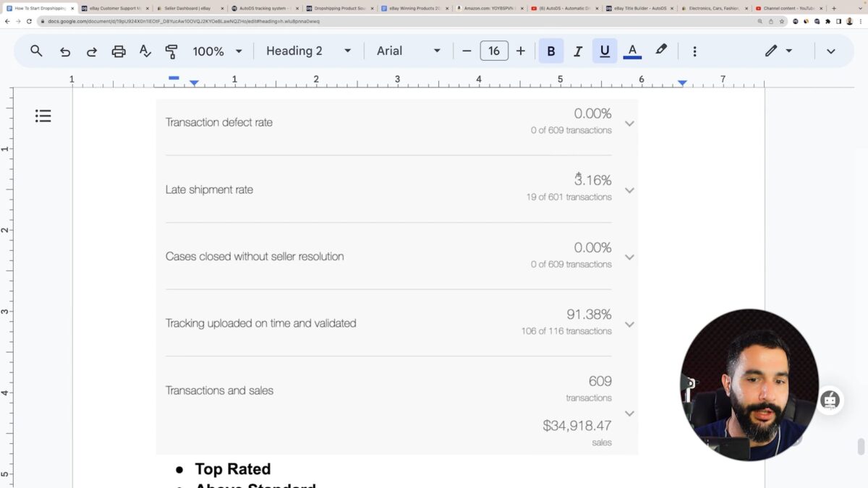Decrease font size with the minus button

[x=467, y=51]
